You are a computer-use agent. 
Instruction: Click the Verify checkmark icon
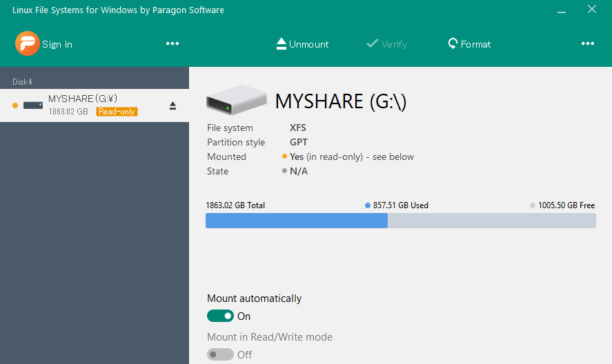pyautogui.click(x=373, y=43)
